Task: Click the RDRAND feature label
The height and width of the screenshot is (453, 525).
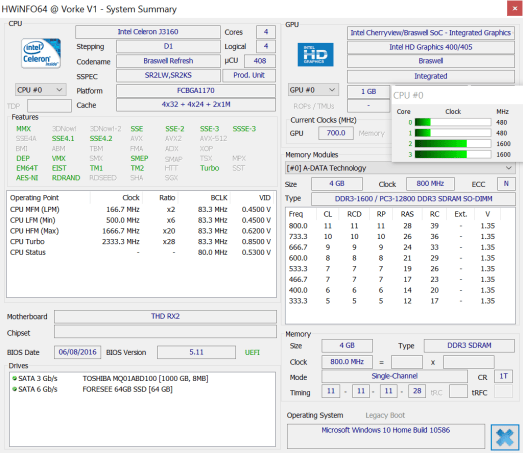Action: point(66,178)
